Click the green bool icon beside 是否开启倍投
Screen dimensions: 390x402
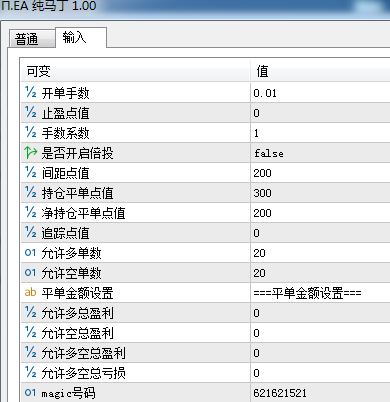pyautogui.click(x=31, y=153)
